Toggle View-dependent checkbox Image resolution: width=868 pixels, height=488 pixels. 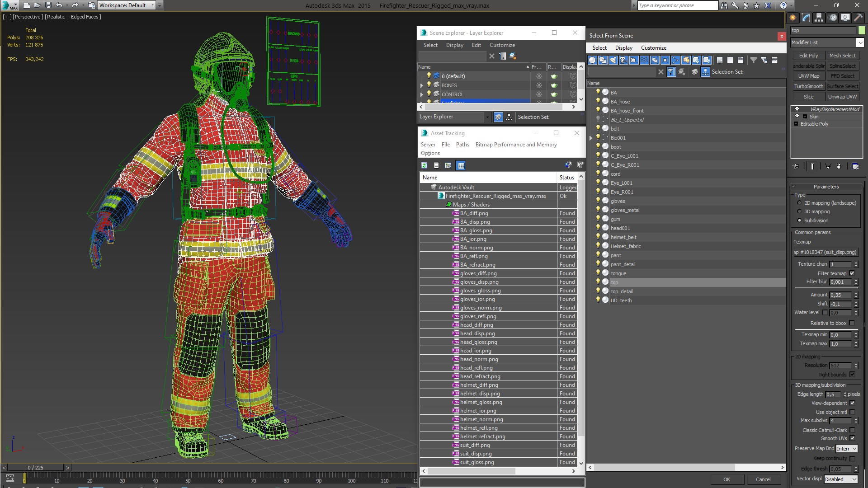point(852,403)
